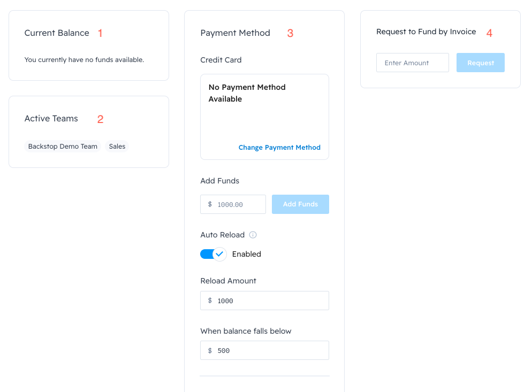This screenshot has width=532, height=392.
Task: Click the Change Payment Method link
Action: click(x=279, y=148)
